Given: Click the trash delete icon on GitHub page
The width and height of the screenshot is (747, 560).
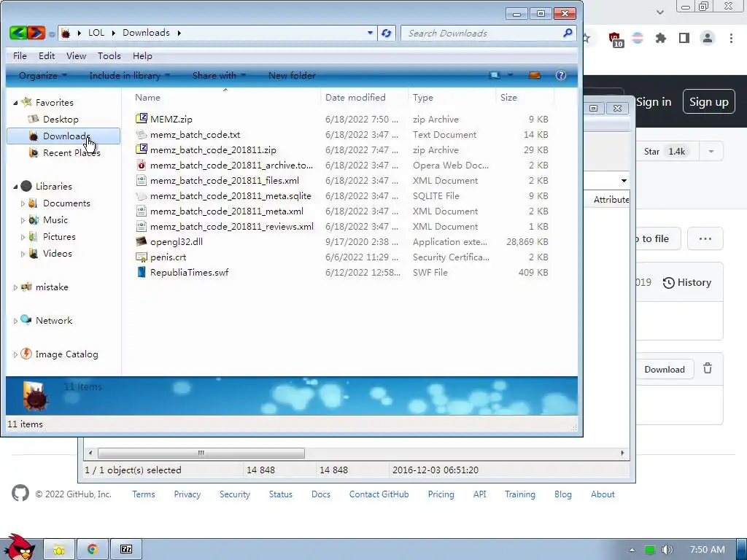Looking at the screenshot, I should [x=708, y=368].
